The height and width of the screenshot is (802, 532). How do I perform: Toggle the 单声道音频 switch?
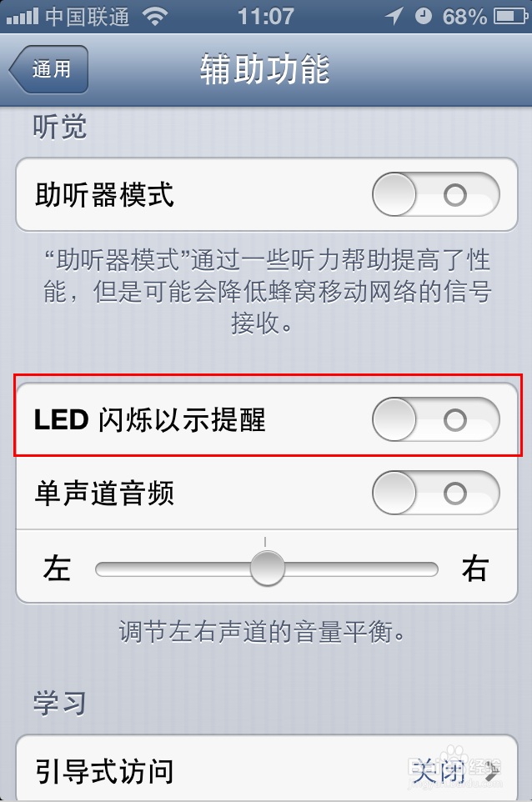434,494
